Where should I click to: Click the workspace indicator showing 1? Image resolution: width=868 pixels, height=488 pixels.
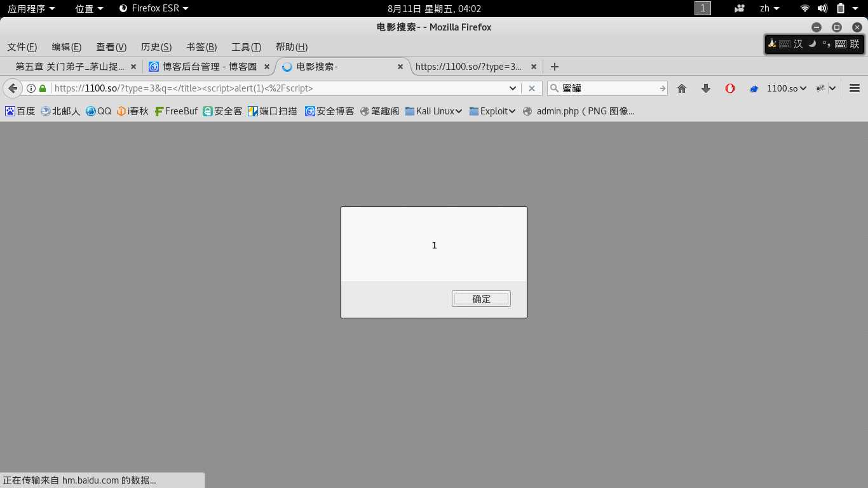coord(703,8)
